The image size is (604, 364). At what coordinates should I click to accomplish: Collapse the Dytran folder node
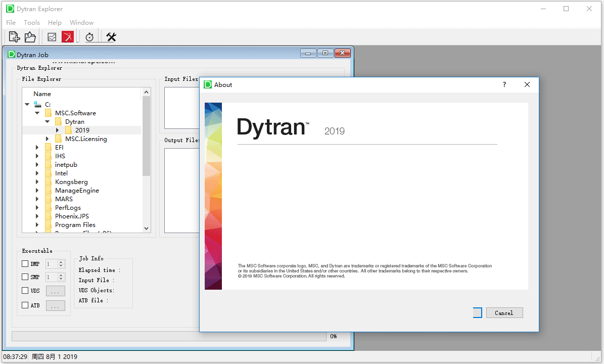(x=47, y=121)
